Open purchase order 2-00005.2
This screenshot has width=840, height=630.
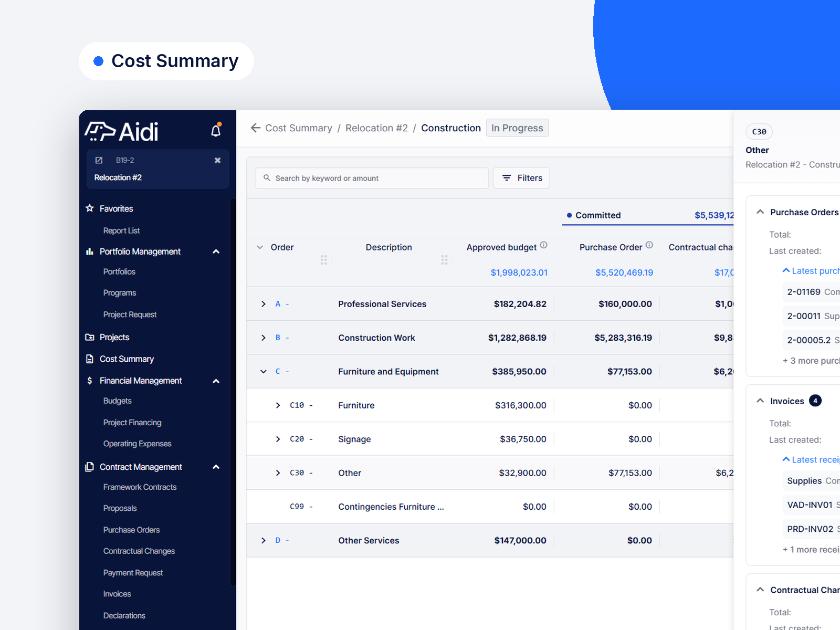812,340
